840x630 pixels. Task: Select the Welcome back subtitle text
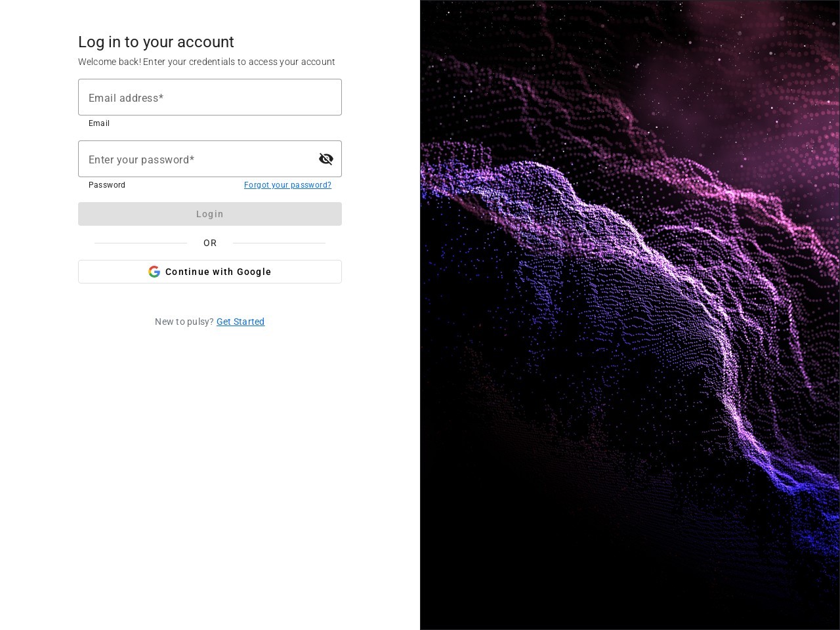pos(207,62)
